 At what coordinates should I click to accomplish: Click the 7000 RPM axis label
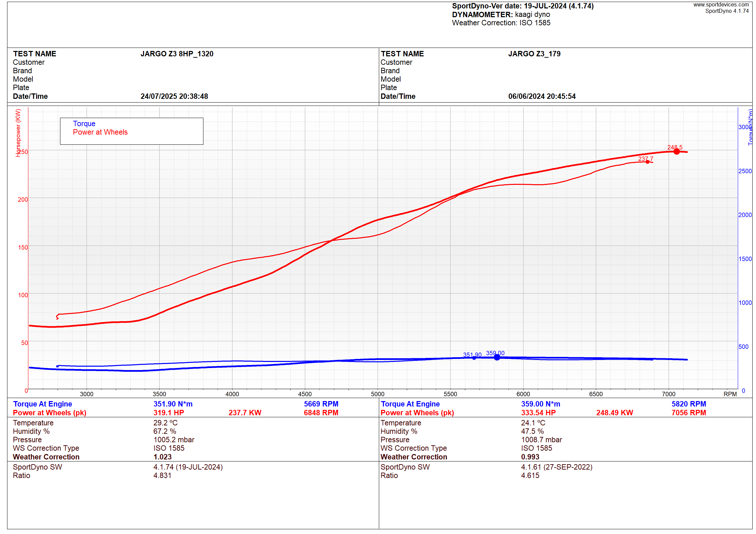[x=668, y=394]
